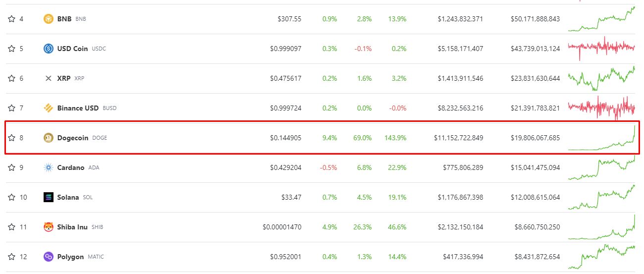Select Binance USD volume $8,232,563,216
The width and height of the screenshot is (644, 274).
point(460,108)
